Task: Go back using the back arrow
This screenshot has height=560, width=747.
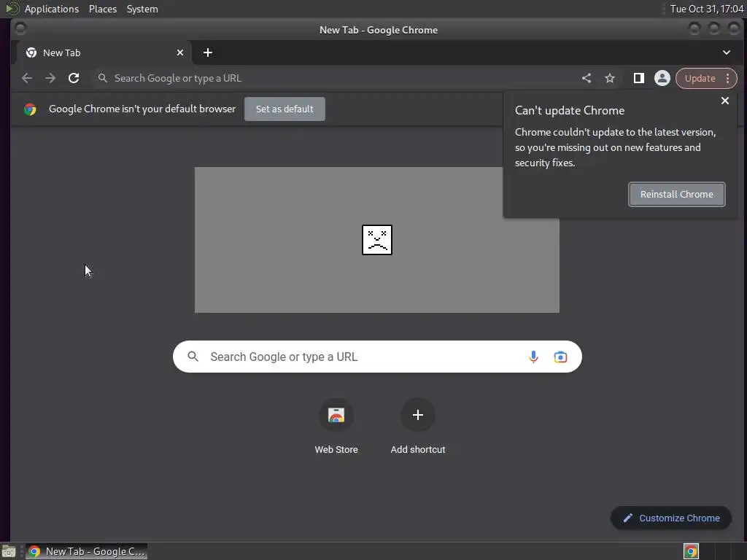Action: (27, 78)
